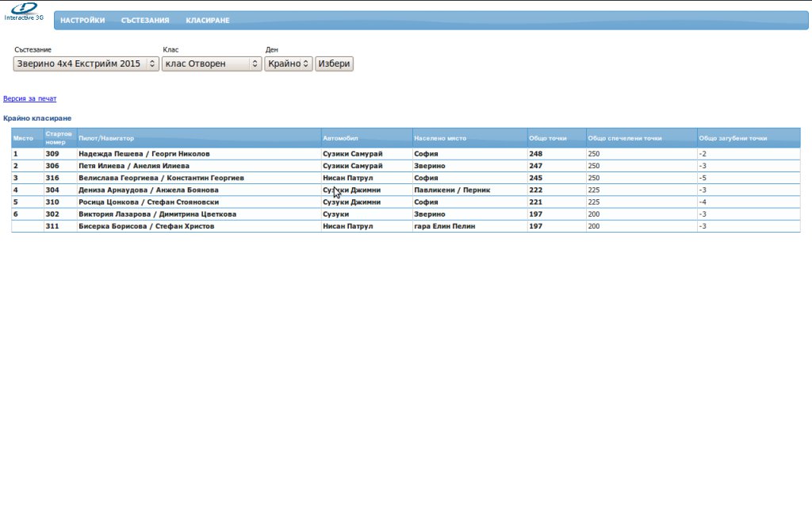The width and height of the screenshot is (812, 508).
Task: Expand the Състезание dropdown with Зверино 4x4
Action: pyautogui.click(x=86, y=63)
